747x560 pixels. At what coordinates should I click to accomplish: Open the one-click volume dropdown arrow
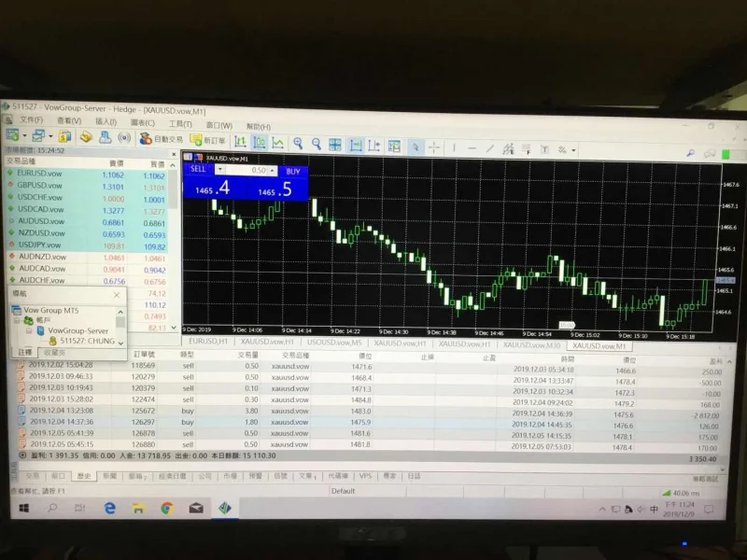pos(220,169)
